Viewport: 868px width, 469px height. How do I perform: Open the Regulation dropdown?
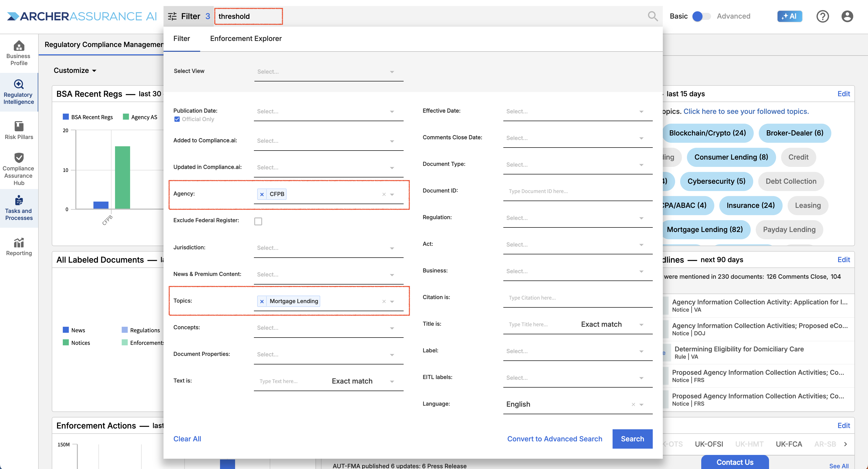578,218
